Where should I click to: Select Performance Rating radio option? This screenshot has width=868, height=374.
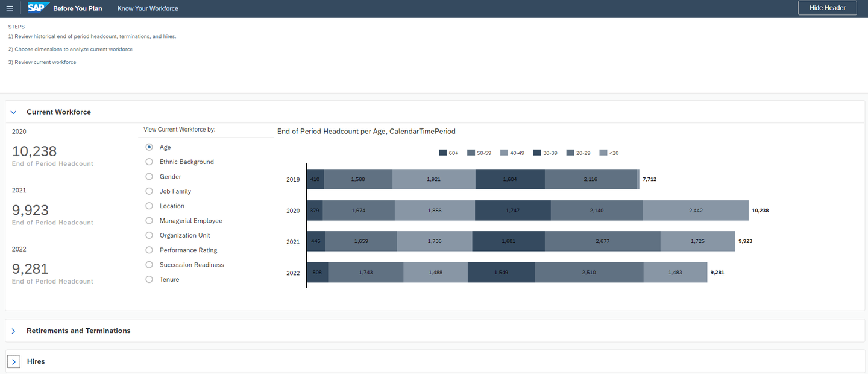pos(149,250)
